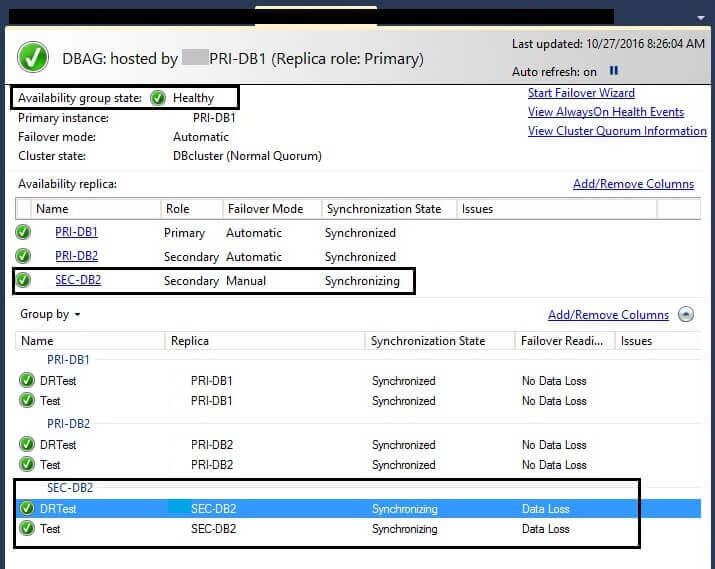Image resolution: width=715 pixels, height=569 pixels.
Task: Collapse the database list with the round arrow
Action: (x=686, y=314)
